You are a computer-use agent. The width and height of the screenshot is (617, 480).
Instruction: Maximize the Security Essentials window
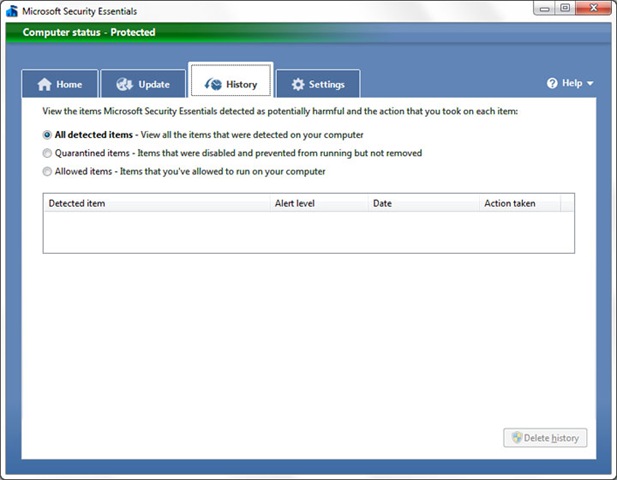click(x=565, y=8)
